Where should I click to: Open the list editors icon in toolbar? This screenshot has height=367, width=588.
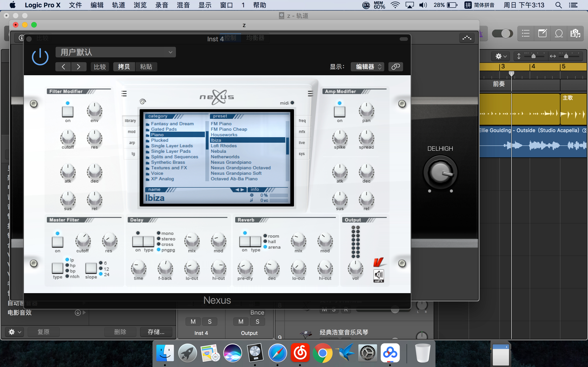point(526,33)
